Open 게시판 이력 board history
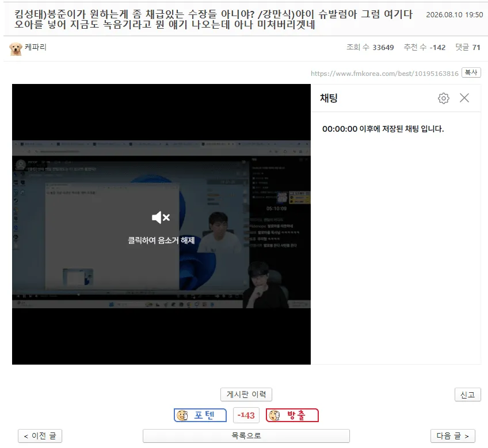This screenshot has height=448, width=488. (246, 395)
